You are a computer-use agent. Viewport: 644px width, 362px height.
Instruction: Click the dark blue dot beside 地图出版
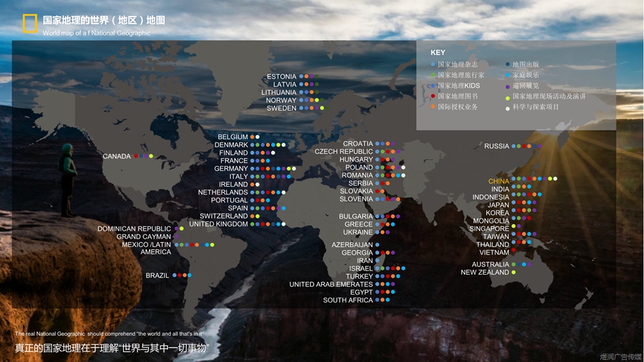(x=508, y=64)
